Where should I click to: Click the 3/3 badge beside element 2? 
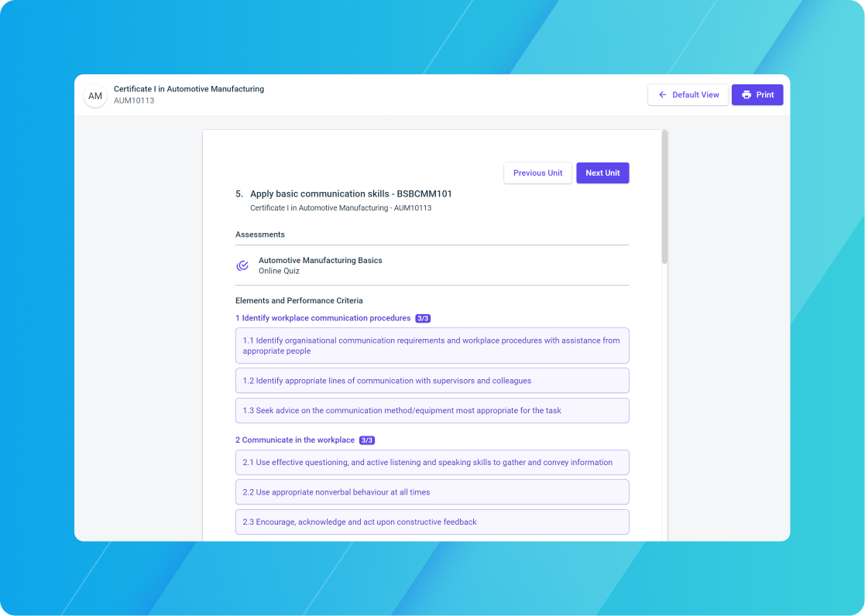[x=367, y=440]
